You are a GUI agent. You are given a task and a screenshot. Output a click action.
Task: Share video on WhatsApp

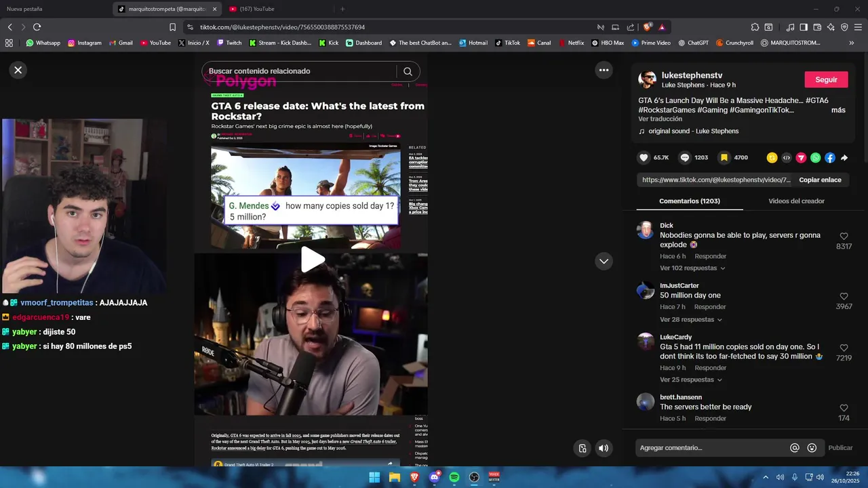(x=815, y=158)
